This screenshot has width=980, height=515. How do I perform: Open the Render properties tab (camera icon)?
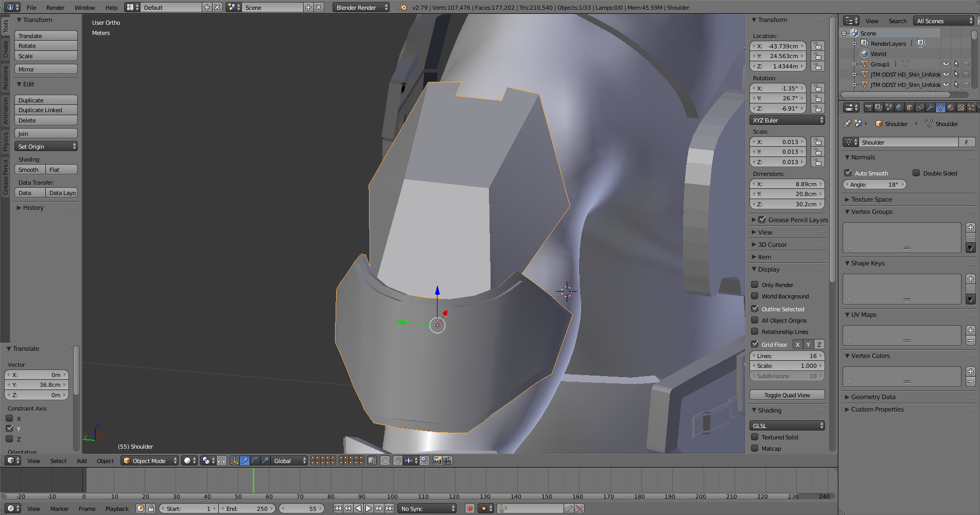pos(869,108)
